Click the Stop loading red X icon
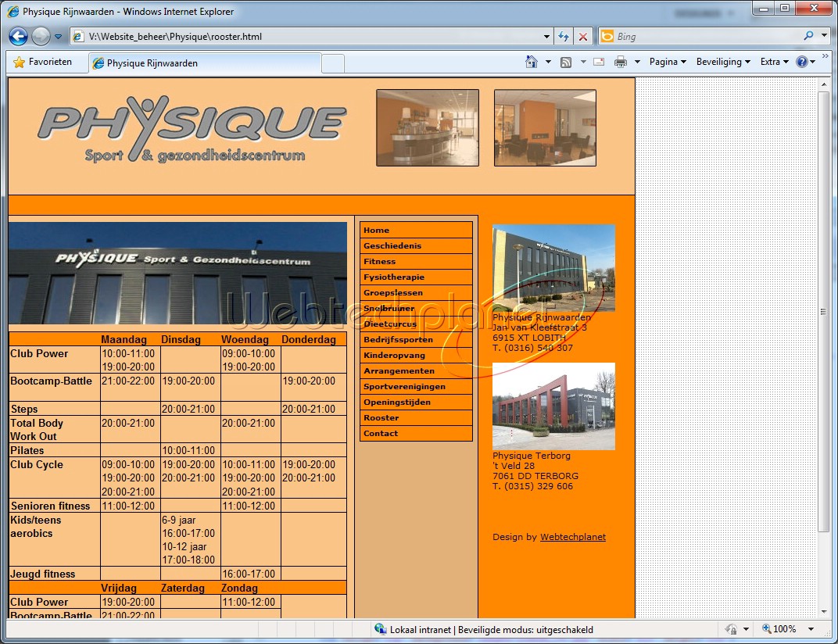This screenshot has width=838, height=644. pyautogui.click(x=583, y=37)
